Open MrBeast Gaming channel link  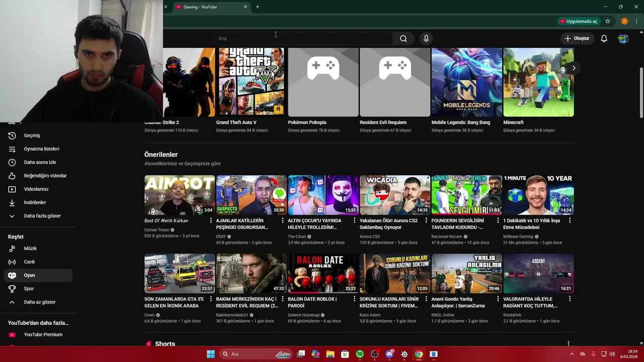[518, 236]
